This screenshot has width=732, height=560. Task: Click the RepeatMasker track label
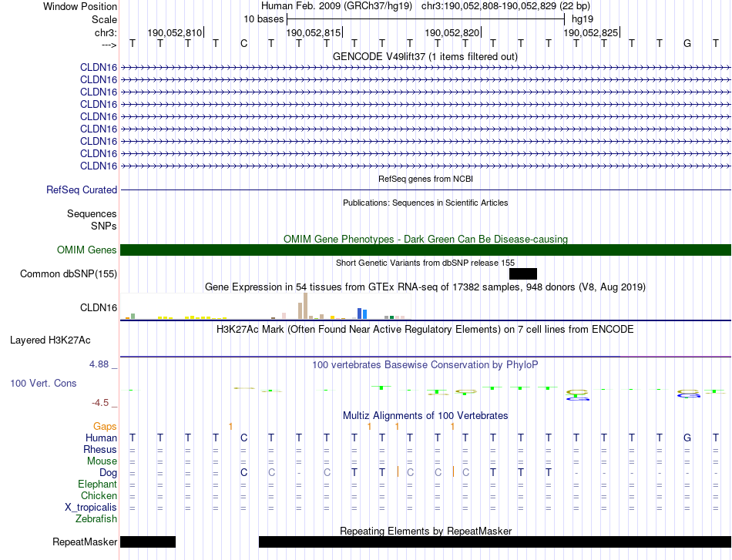click(85, 542)
